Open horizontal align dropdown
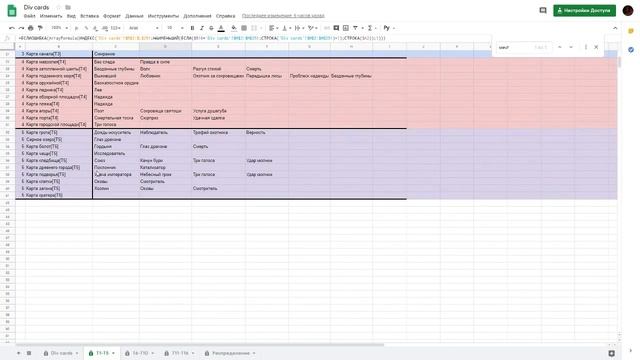640x360 pixels. click(273, 28)
